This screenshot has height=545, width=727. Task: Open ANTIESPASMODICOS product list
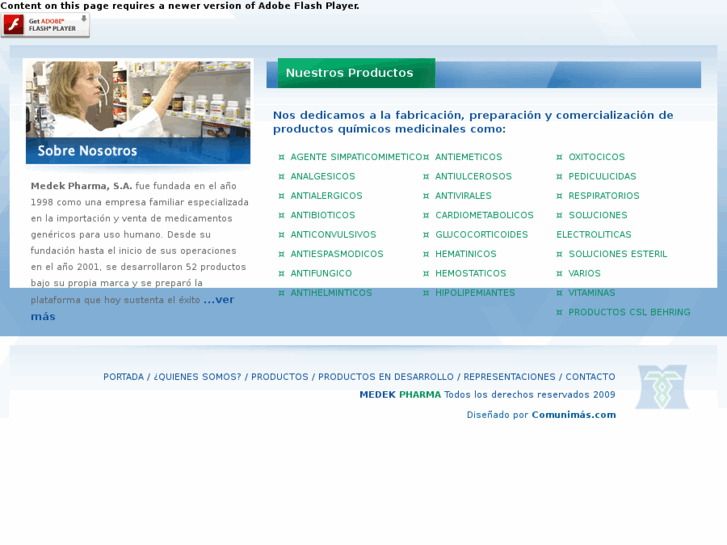337,254
